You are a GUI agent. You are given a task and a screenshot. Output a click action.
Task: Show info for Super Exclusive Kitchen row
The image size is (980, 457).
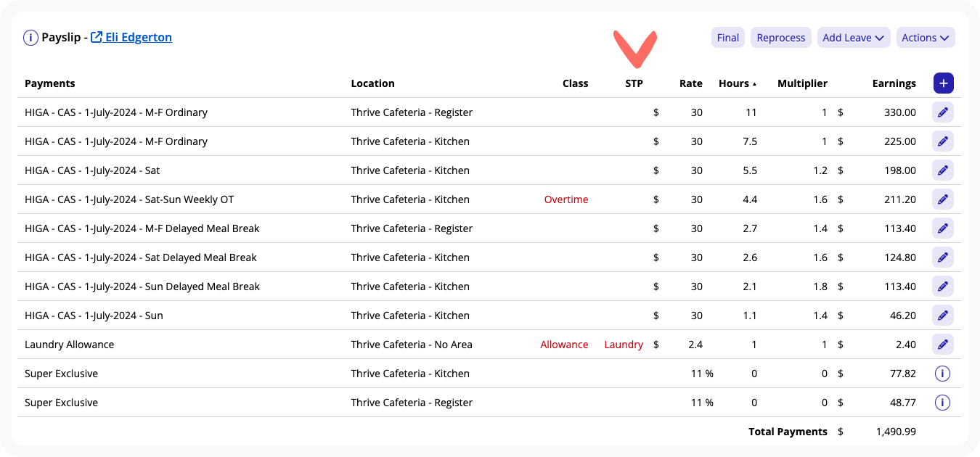942,374
